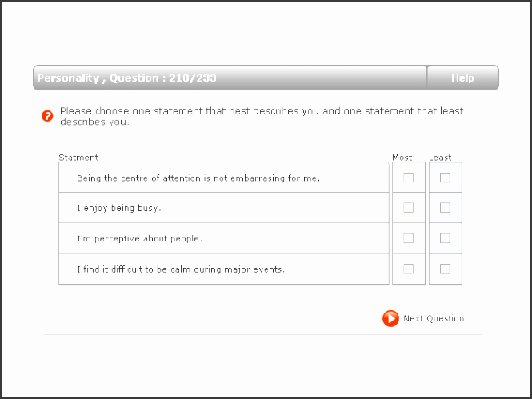Image resolution: width=532 pixels, height=399 pixels.
Task: Click the red question mark icon
Action: tap(47, 116)
